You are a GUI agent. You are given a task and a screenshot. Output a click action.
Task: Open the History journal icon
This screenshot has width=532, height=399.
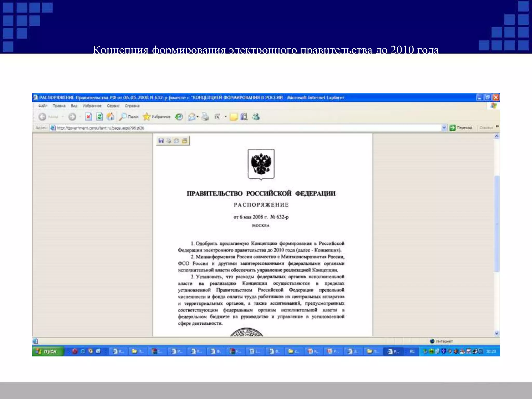pyautogui.click(x=179, y=117)
